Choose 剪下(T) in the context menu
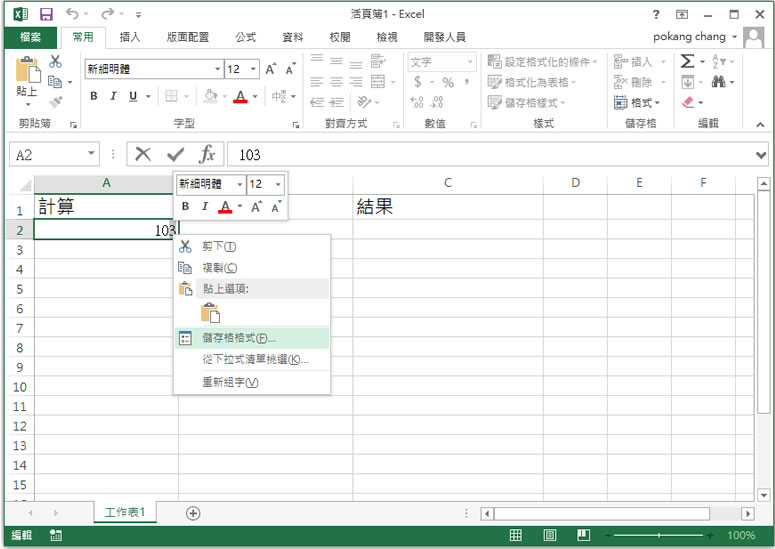Screen dimensions: 775x549 click(x=252, y=246)
